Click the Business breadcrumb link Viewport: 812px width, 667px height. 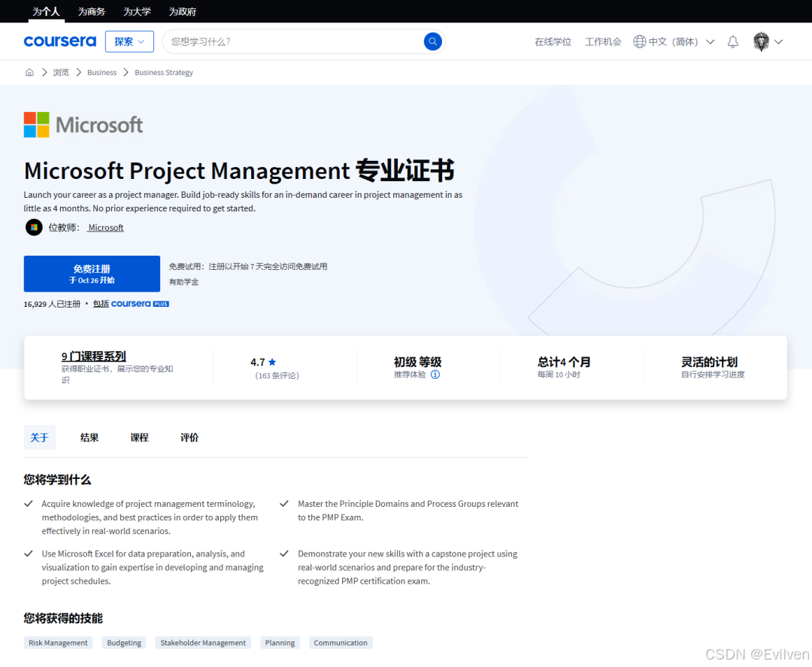click(102, 72)
